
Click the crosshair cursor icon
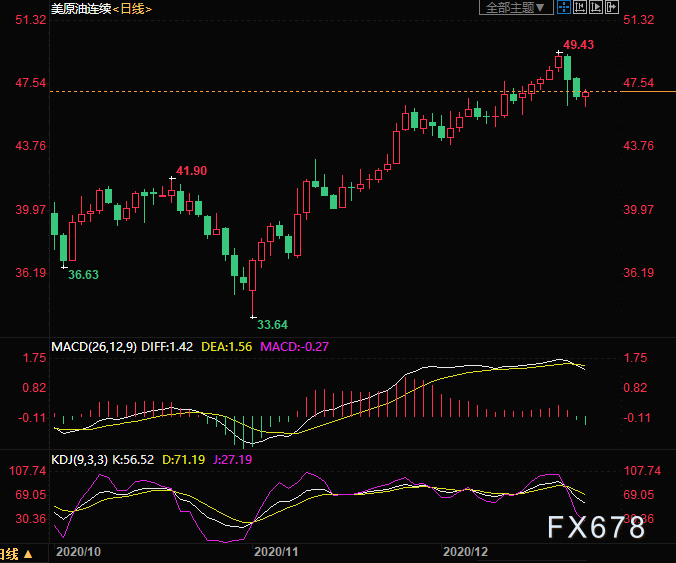[x=565, y=8]
